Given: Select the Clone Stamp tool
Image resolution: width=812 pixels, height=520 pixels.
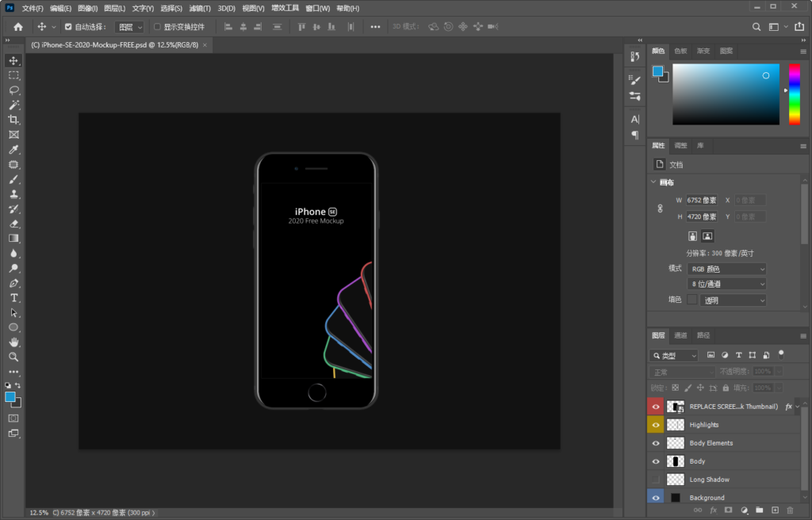Looking at the screenshot, I should click(x=13, y=194).
